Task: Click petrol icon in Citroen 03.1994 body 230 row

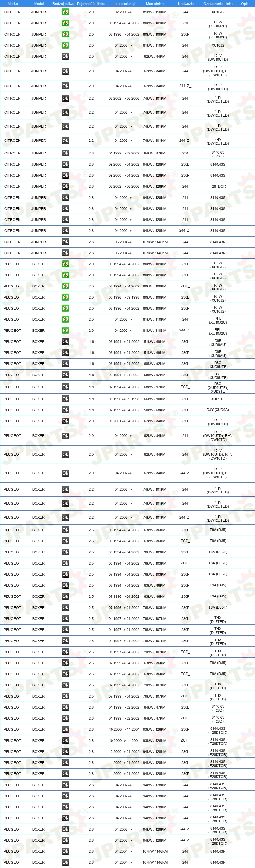Action: tap(66, 23)
